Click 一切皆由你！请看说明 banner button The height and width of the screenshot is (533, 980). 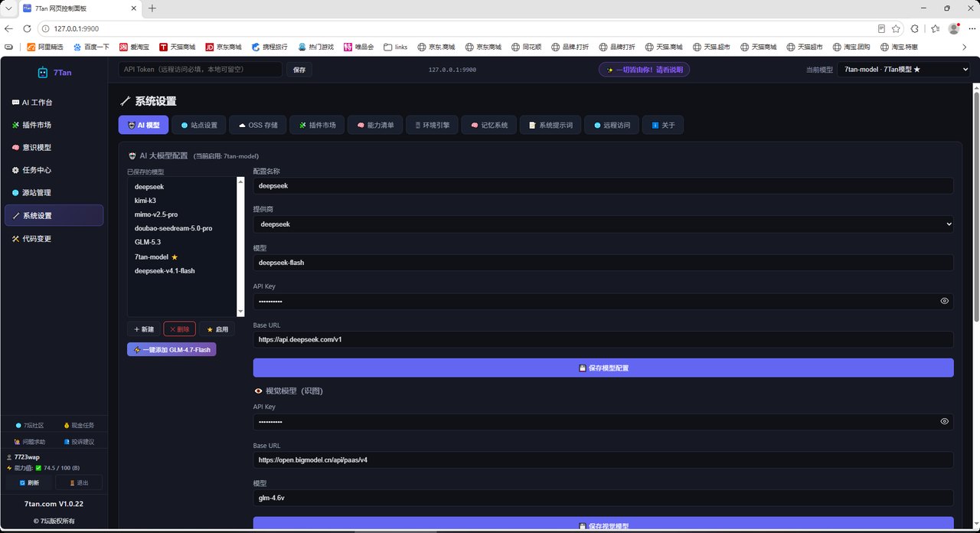pyautogui.click(x=644, y=70)
